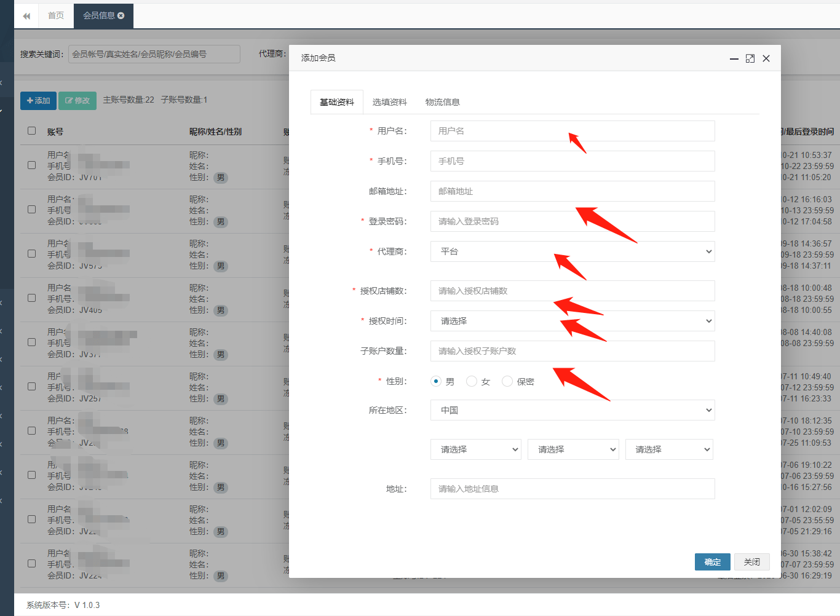
Task: Minimize the 添加会员 dialog
Action: pos(734,58)
